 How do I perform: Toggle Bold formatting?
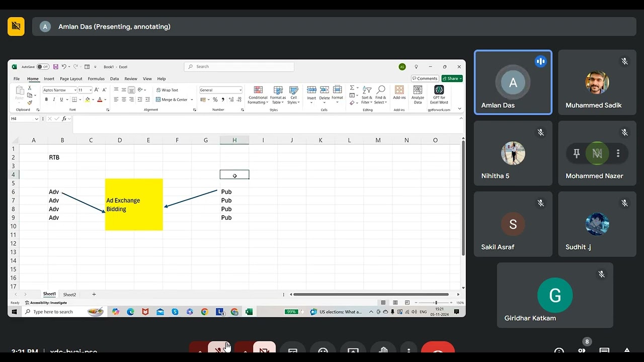coord(46,100)
